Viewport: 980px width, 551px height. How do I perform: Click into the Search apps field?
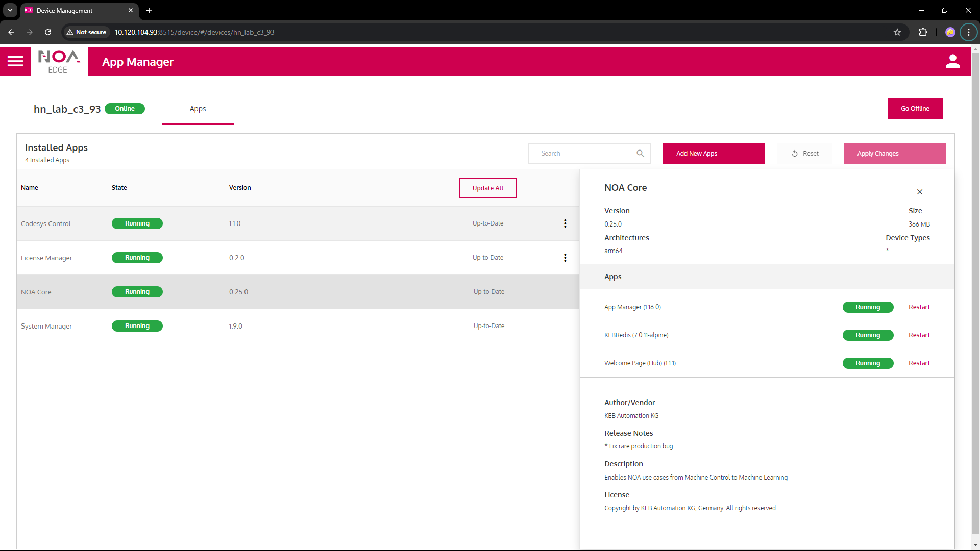[582, 154]
